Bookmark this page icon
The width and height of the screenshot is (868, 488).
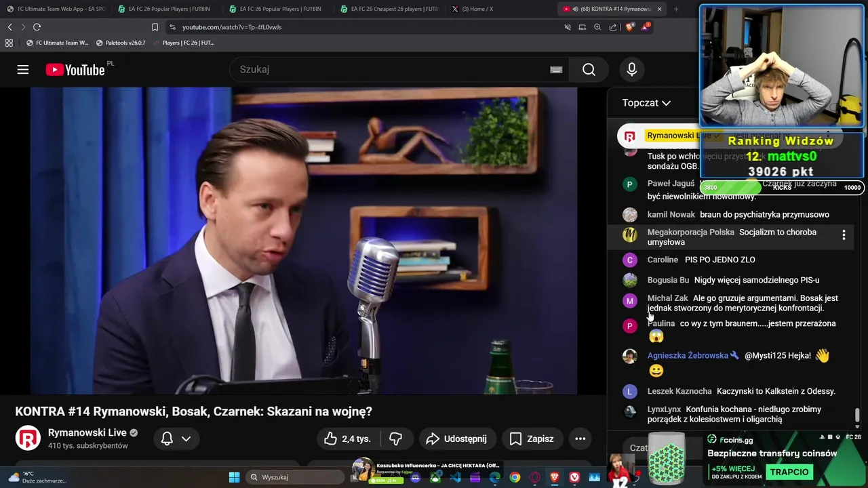point(155,27)
